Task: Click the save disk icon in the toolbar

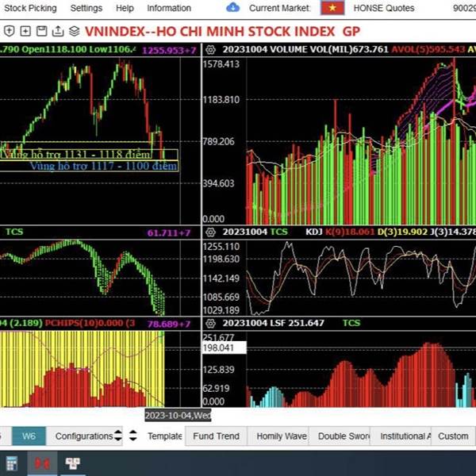Action: [41, 31]
